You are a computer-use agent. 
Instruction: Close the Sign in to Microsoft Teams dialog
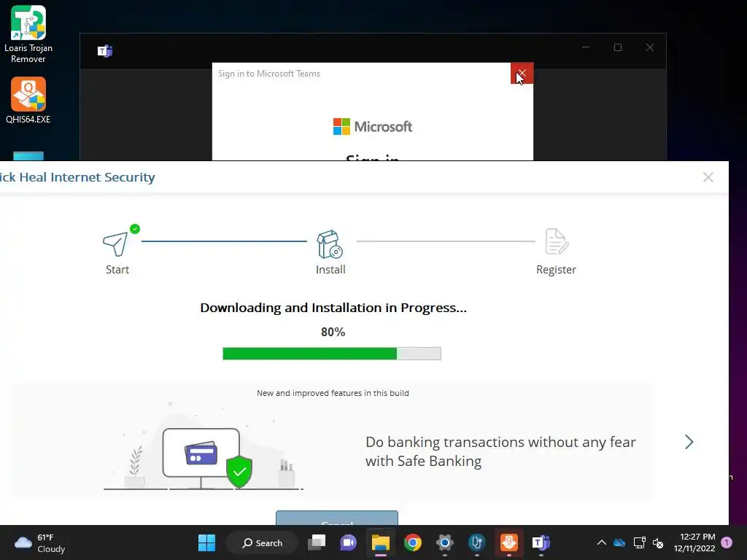[x=522, y=74]
